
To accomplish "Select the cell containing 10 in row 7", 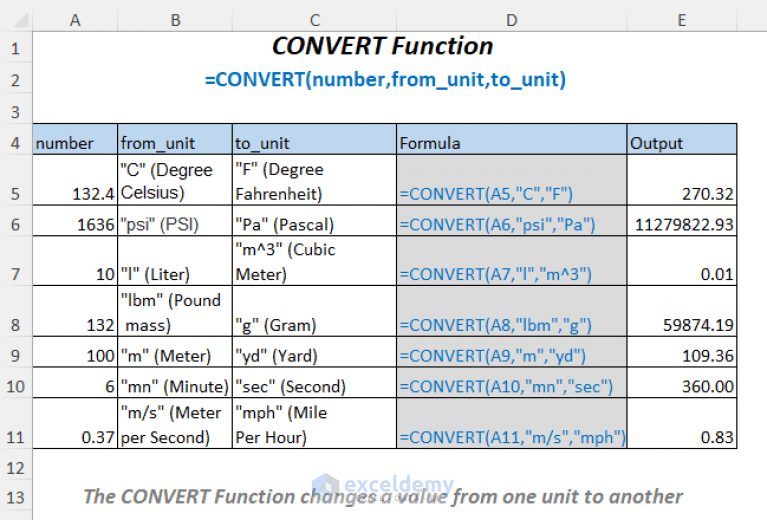I will (75, 261).
